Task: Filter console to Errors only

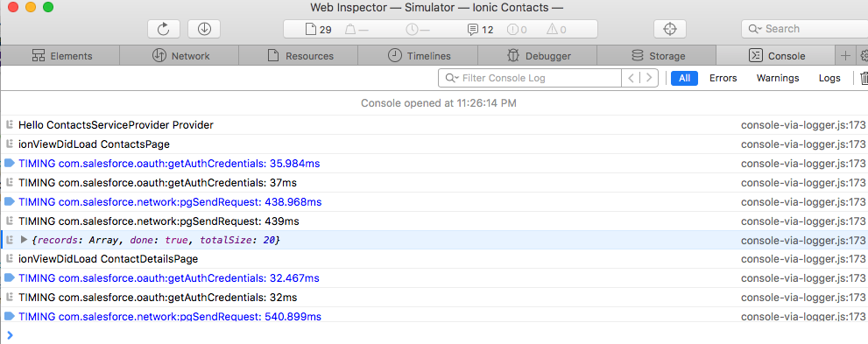Action: click(x=723, y=78)
